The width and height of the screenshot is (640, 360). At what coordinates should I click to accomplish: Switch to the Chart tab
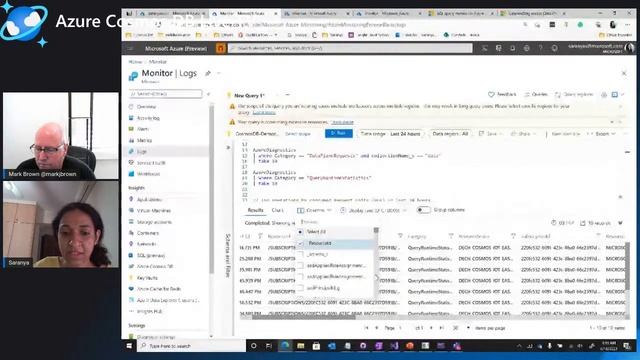278,210
